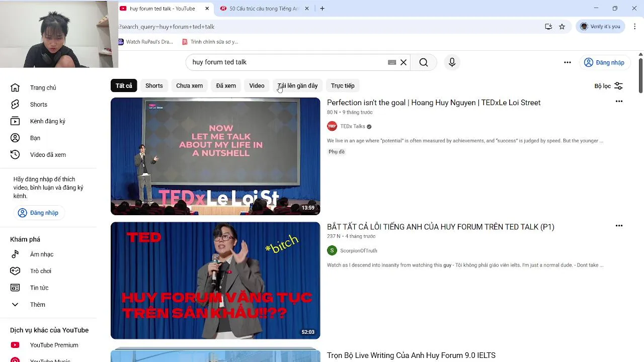Close the huy forum ted talk tab
The image size is (644, 362).
[x=207, y=9]
